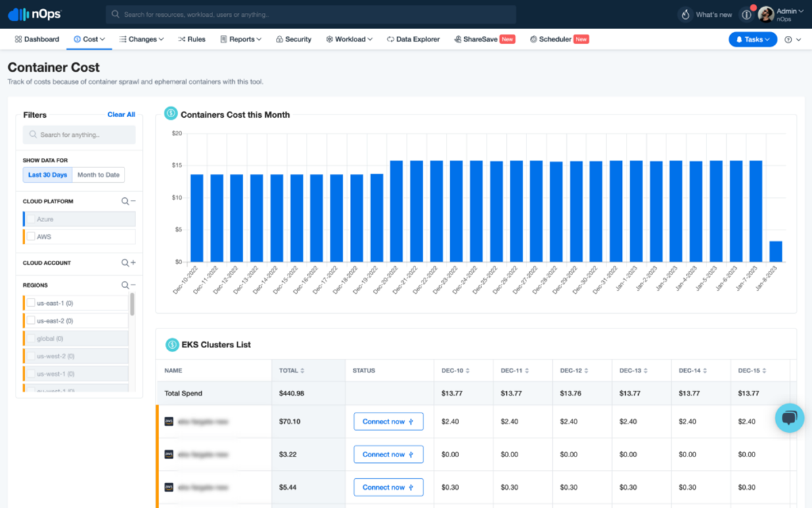Open the help question mark icon

tap(788, 39)
